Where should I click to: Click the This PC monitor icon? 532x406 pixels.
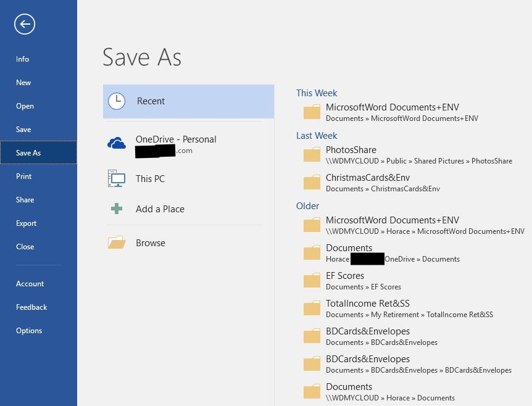click(x=116, y=178)
